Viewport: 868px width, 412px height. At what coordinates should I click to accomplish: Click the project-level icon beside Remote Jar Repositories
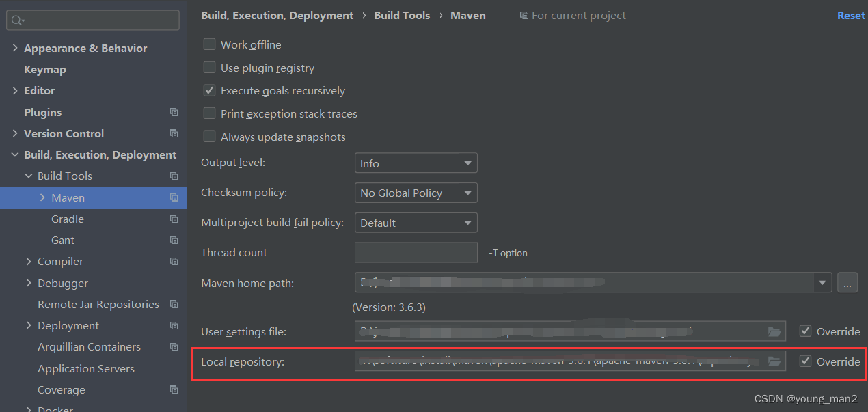(174, 304)
